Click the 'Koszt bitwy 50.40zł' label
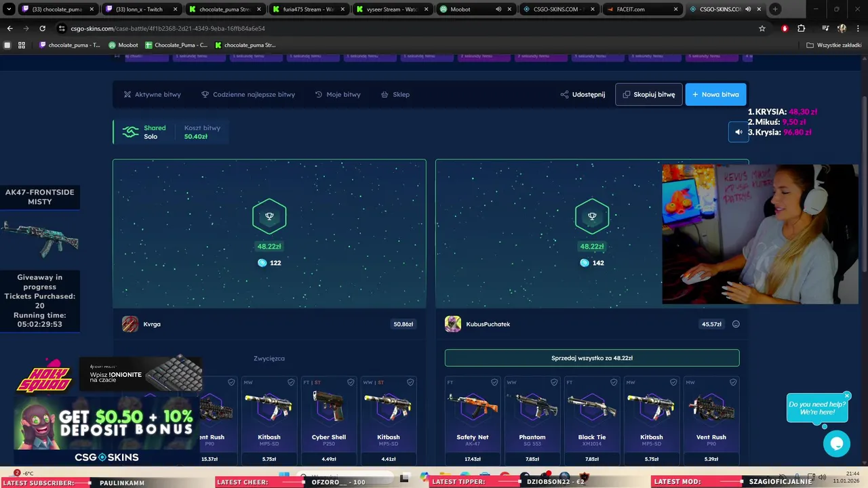 [202, 132]
